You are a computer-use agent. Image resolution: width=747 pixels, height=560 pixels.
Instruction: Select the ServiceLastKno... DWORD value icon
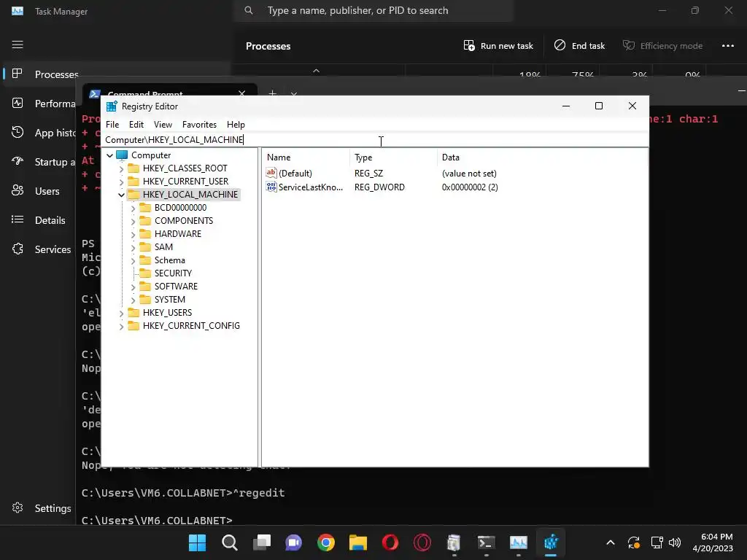click(271, 187)
